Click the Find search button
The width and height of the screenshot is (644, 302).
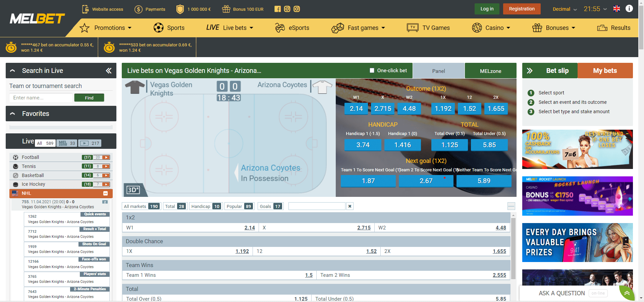[x=89, y=98]
